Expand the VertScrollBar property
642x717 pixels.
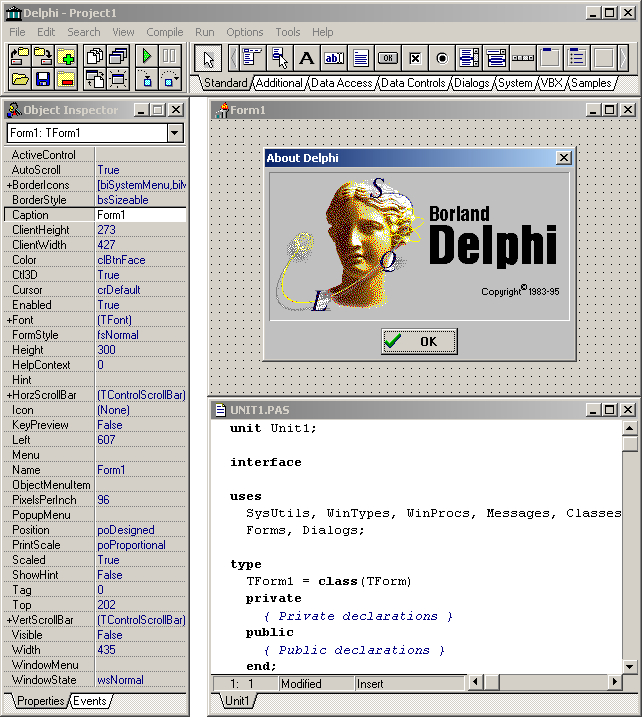click(9, 620)
